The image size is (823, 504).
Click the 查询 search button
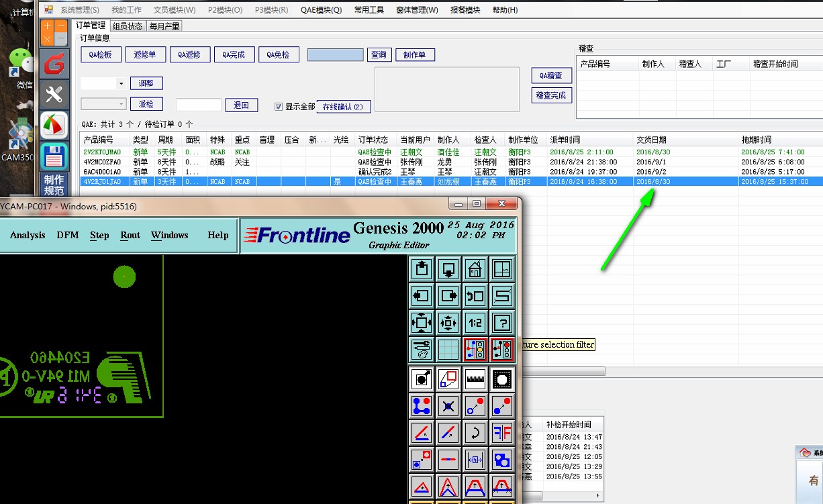[x=379, y=55]
